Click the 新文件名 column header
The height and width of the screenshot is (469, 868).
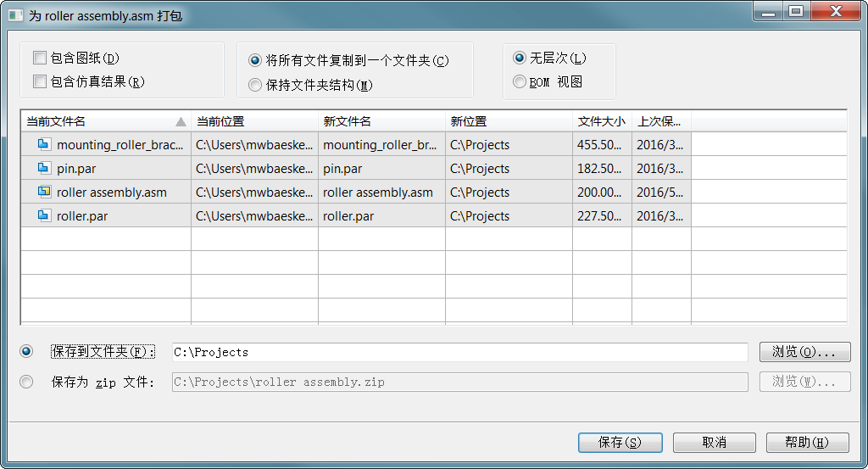(x=381, y=121)
